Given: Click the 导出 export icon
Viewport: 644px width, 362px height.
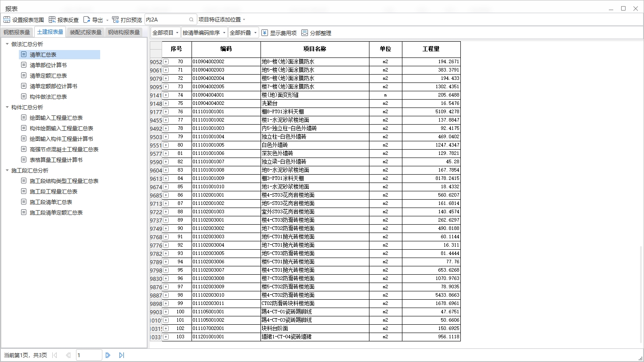Looking at the screenshot, I should [x=87, y=19].
